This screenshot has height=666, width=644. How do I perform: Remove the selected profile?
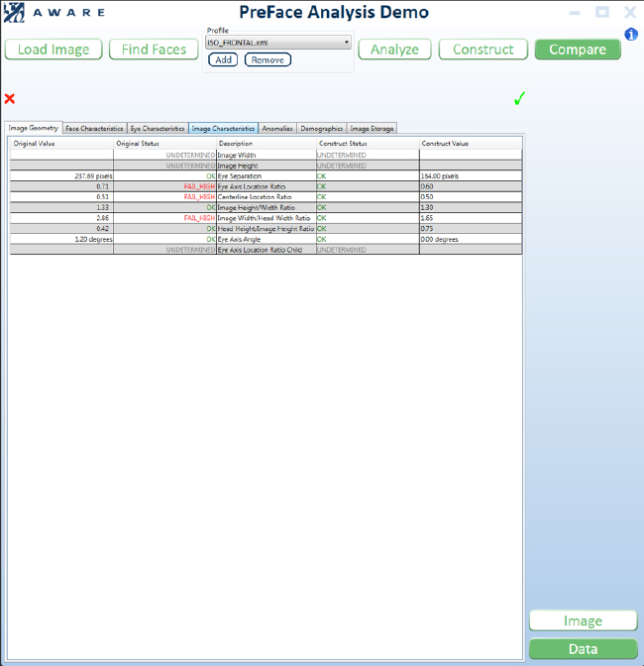pyautogui.click(x=268, y=59)
